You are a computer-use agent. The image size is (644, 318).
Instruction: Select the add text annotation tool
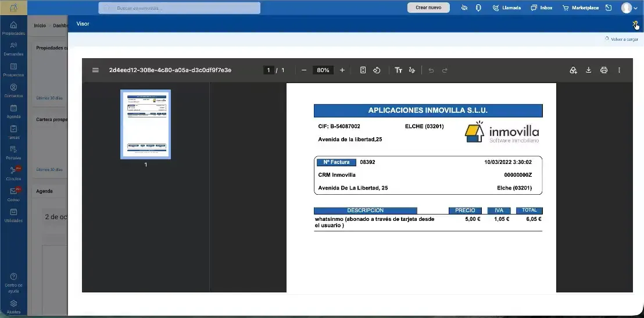pos(398,70)
